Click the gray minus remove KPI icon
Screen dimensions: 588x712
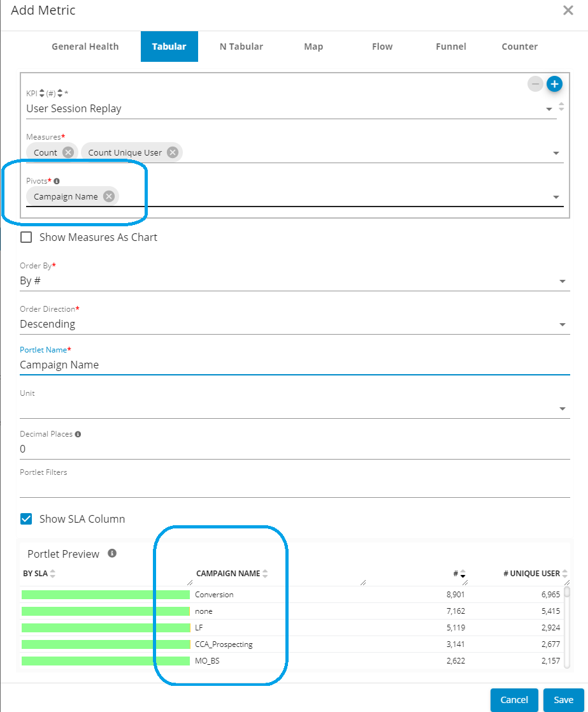(535, 84)
